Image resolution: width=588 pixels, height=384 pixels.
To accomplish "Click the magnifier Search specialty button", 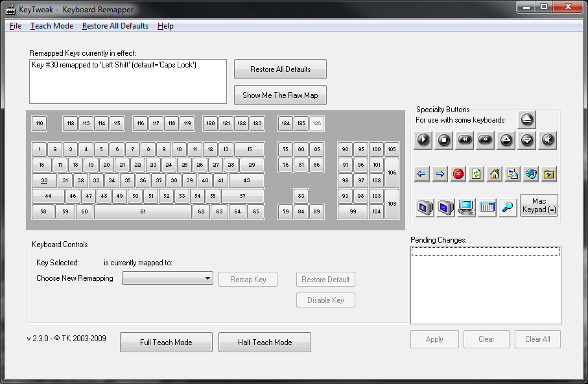I will click(508, 208).
